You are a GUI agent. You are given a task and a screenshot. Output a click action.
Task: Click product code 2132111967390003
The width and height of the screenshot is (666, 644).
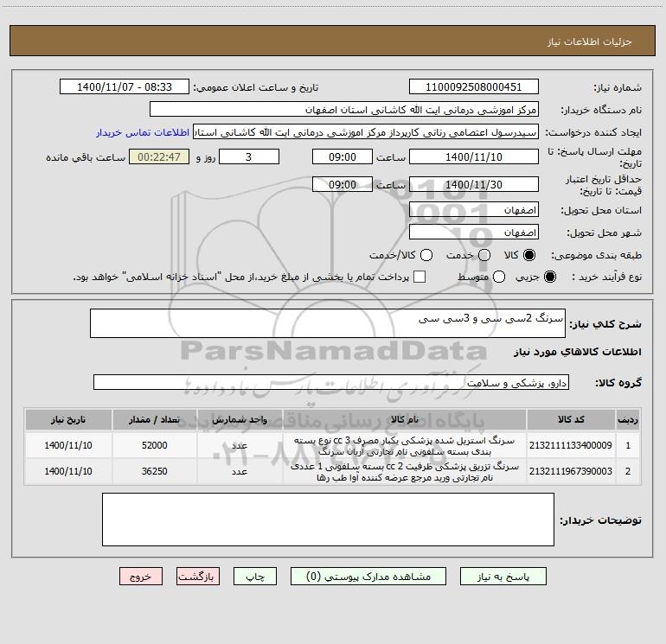[x=571, y=471]
